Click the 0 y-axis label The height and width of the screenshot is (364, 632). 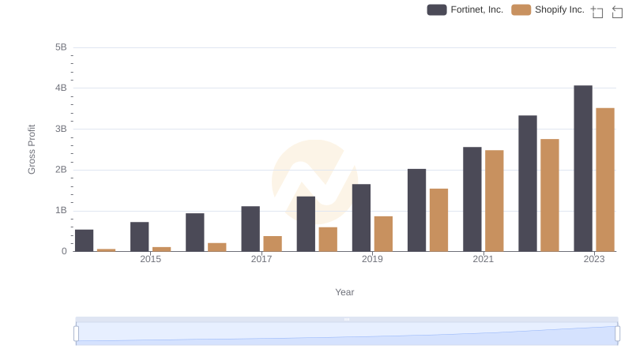[x=64, y=251]
